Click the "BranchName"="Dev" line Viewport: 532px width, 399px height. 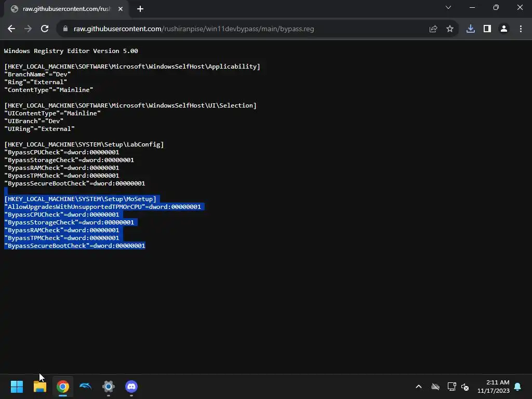[37, 74]
